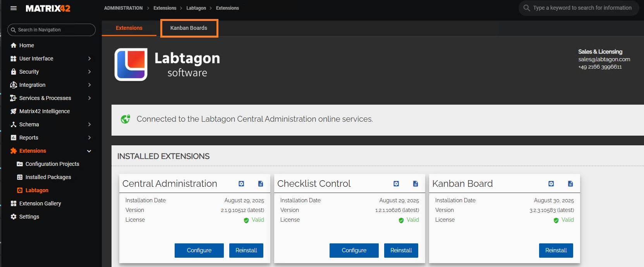The height and width of the screenshot is (267, 644).
Task: Open Installed Packages in the sidebar
Action: click(x=48, y=177)
